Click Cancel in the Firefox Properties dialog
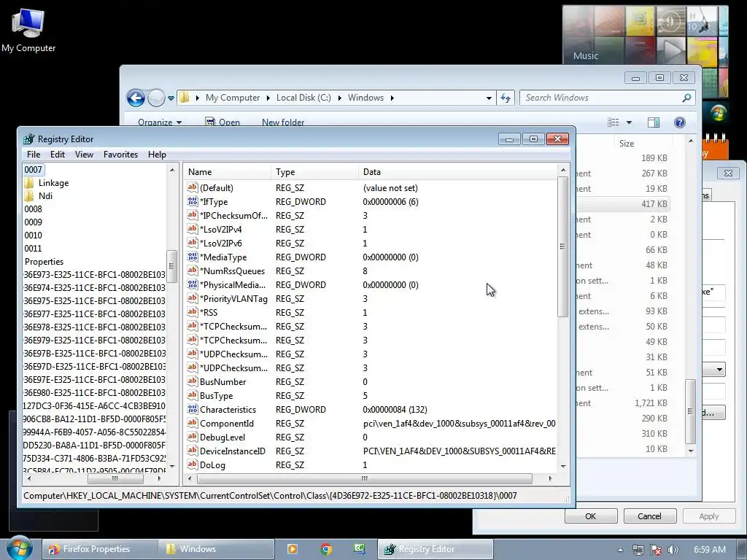The image size is (747, 560). click(649, 516)
